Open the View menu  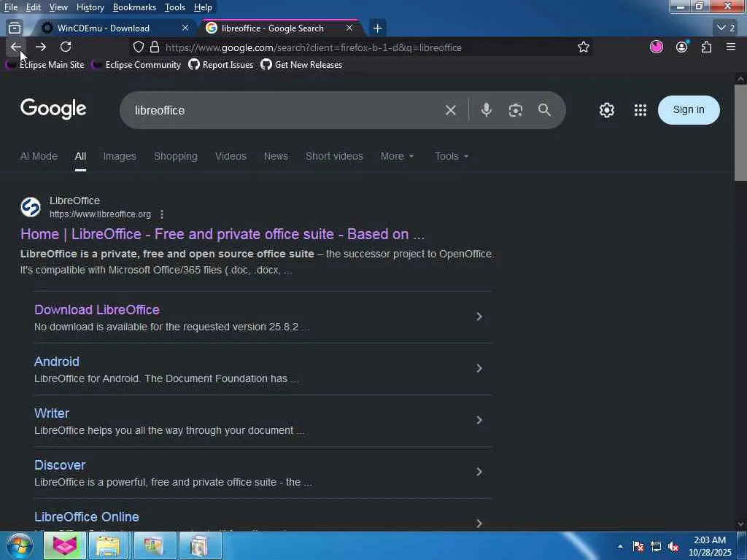(58, 7)
